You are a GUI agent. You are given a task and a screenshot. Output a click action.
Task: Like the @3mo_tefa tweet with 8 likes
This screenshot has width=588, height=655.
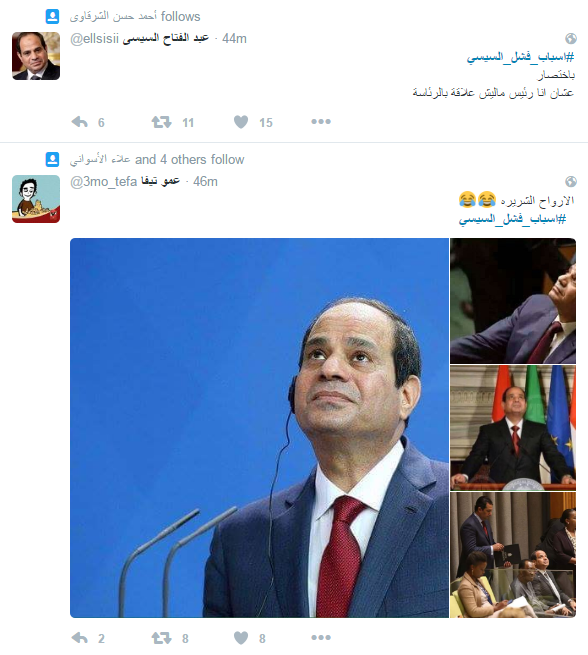pyautogui.click(x=241, y=638)
